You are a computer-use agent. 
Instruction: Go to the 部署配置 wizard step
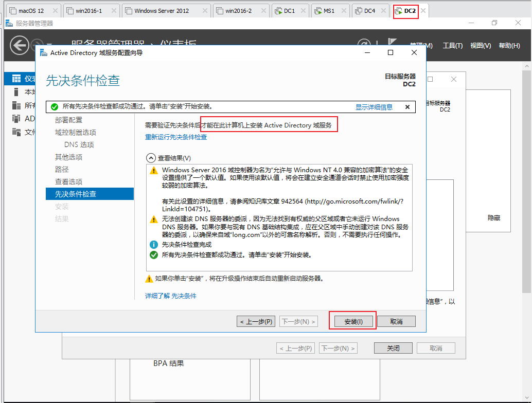pos(68,120)
